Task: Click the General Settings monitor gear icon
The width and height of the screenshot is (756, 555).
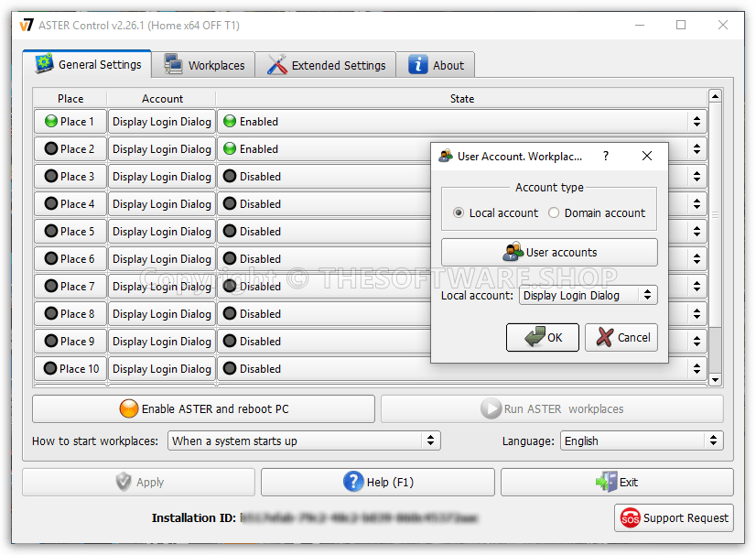Action: 44,64
